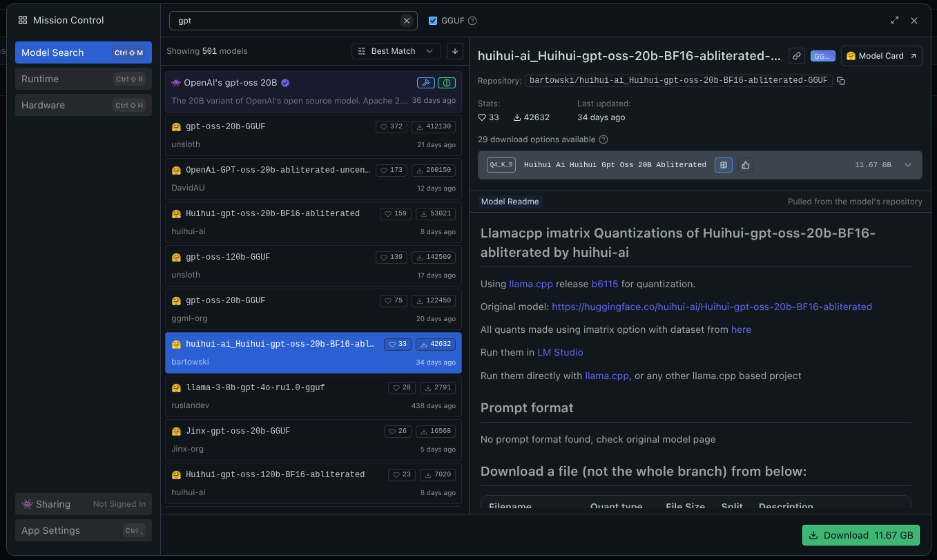Copy the repository name with copy icon
This screenshot has width=937, height=560.
(841, 81)
